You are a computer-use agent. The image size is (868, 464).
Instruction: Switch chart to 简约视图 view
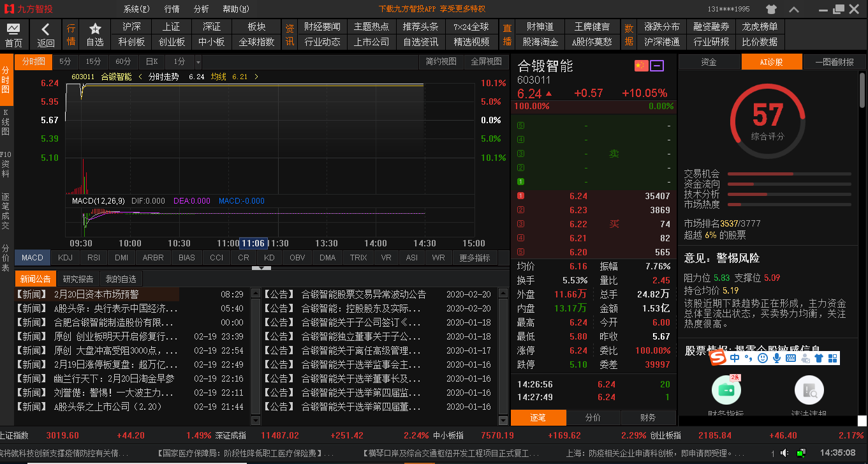441,61
